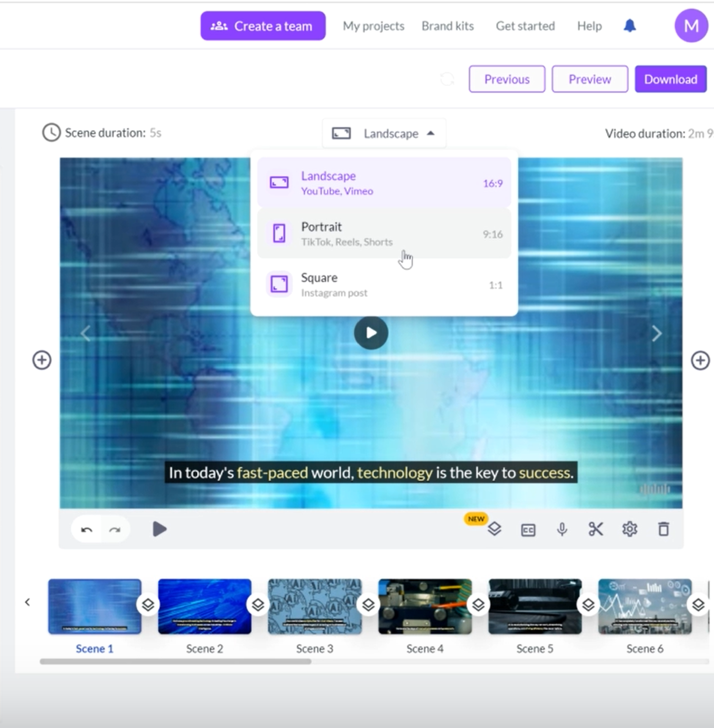Click the redo arrow icon
714x728 pixels.
tap(115, 529)
